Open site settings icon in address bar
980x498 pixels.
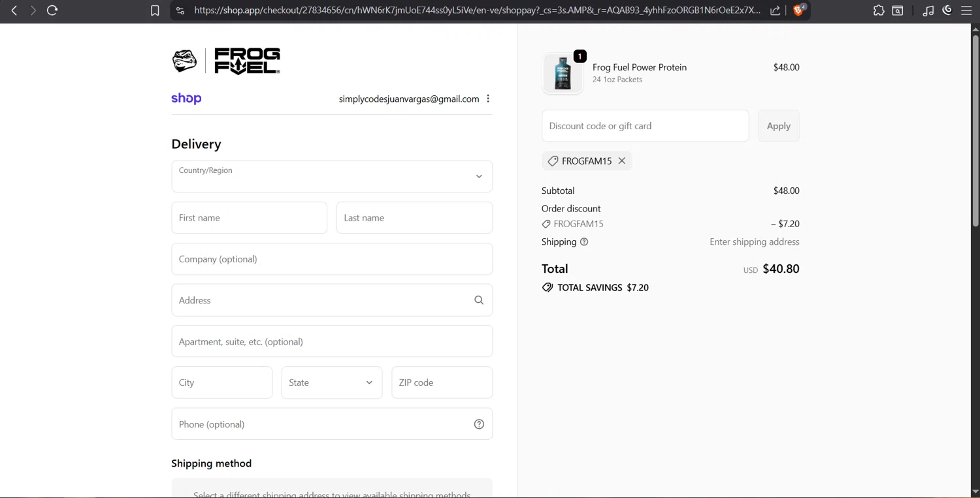tap(181, 10)
